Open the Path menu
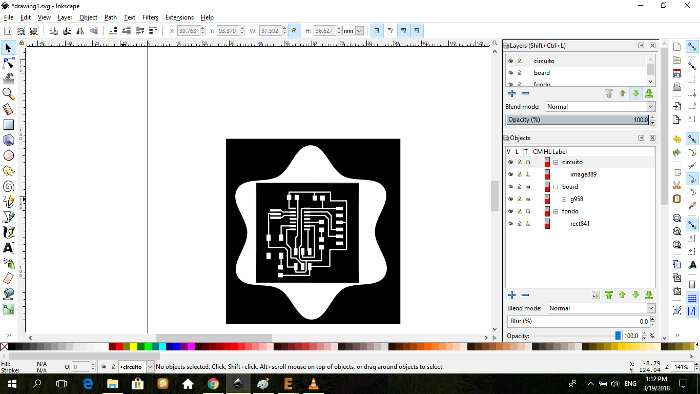Screen dimensions: 700x394 tap(110, 17)
